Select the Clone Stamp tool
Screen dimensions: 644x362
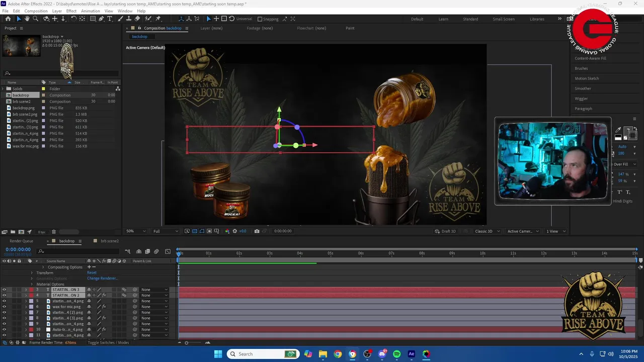coord(129,19)
